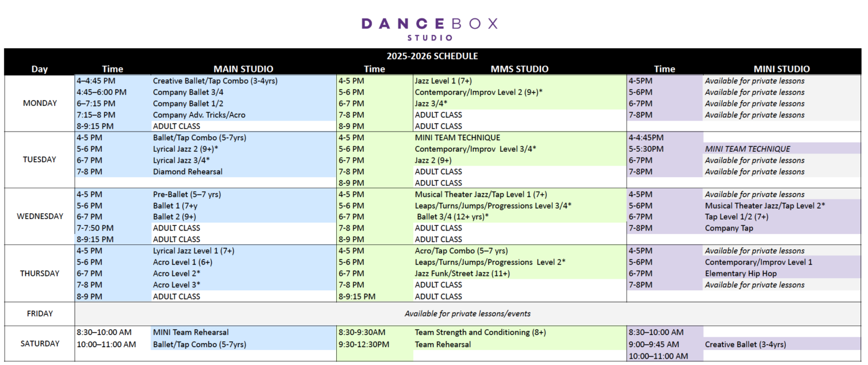Choose Team Strength and Conditioning (8+)
868x365 pixels.
(x=480, y=333)
